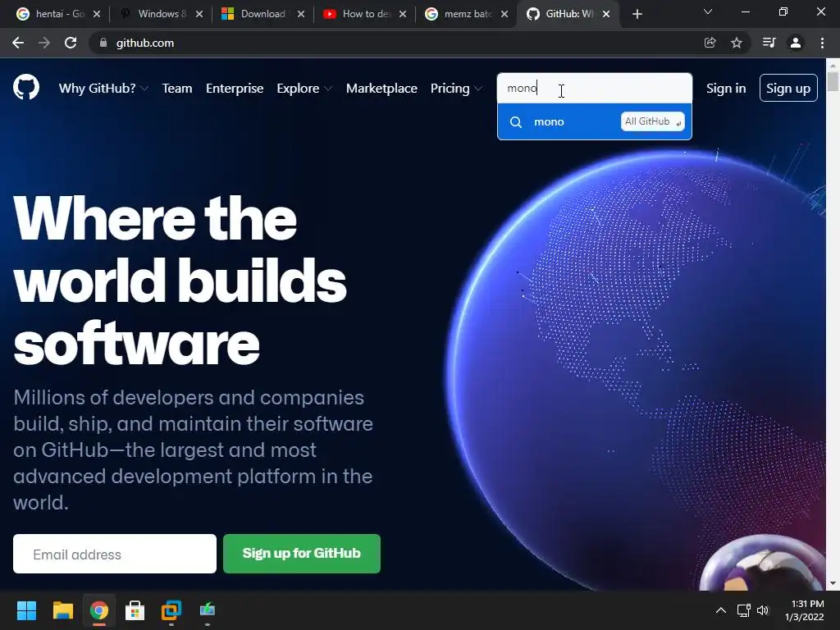
Task: Click the GitHub search field
Action: click(x=595, y=89)
